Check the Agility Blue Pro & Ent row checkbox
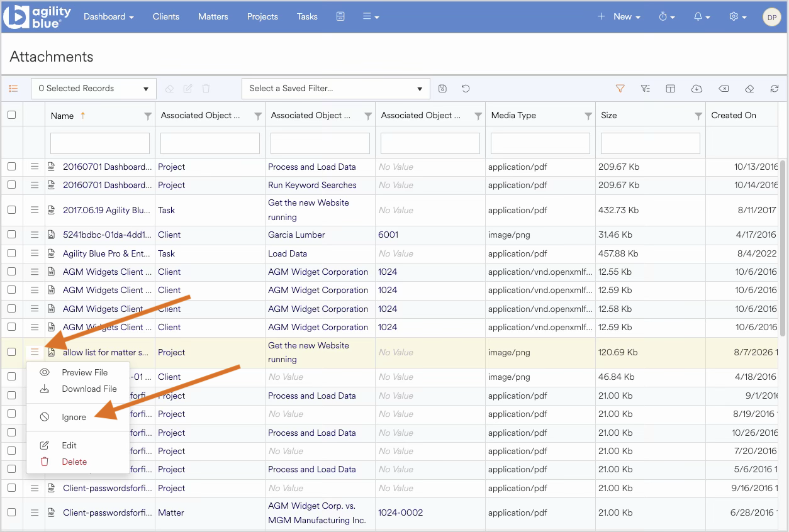Viewport: 789px width, 532px height. click(12, 253)
